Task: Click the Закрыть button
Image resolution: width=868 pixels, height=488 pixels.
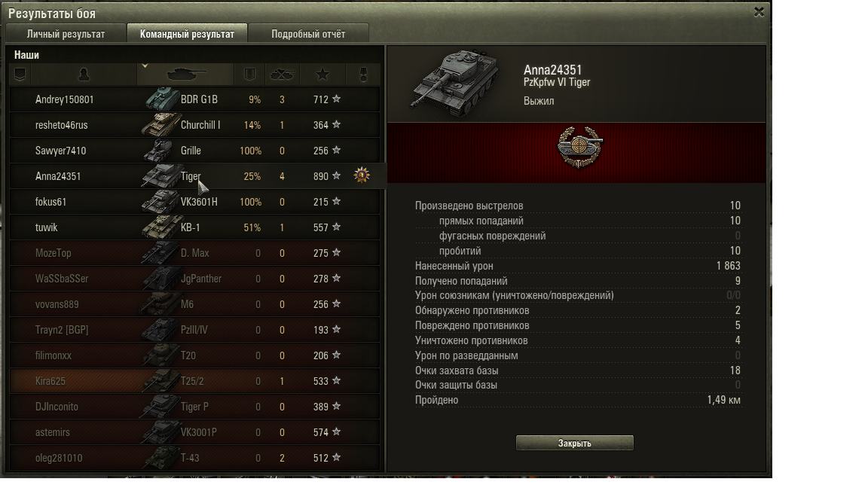Action: tap(575, 443)
